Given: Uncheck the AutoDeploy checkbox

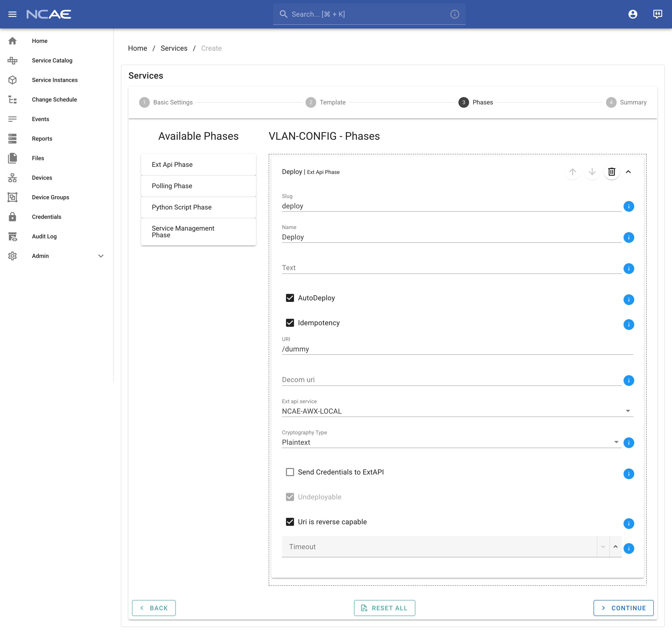Looking at the screenshot, I should 290,298.
